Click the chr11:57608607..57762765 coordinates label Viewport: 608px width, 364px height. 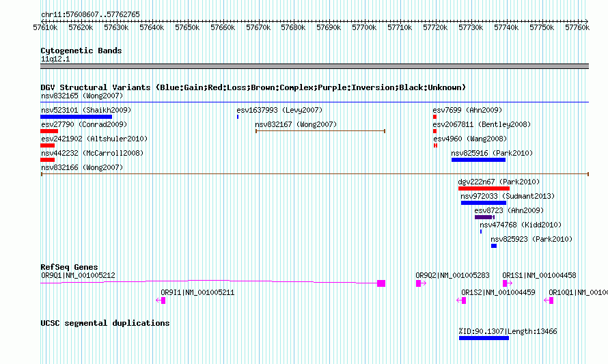pos(90,14)
